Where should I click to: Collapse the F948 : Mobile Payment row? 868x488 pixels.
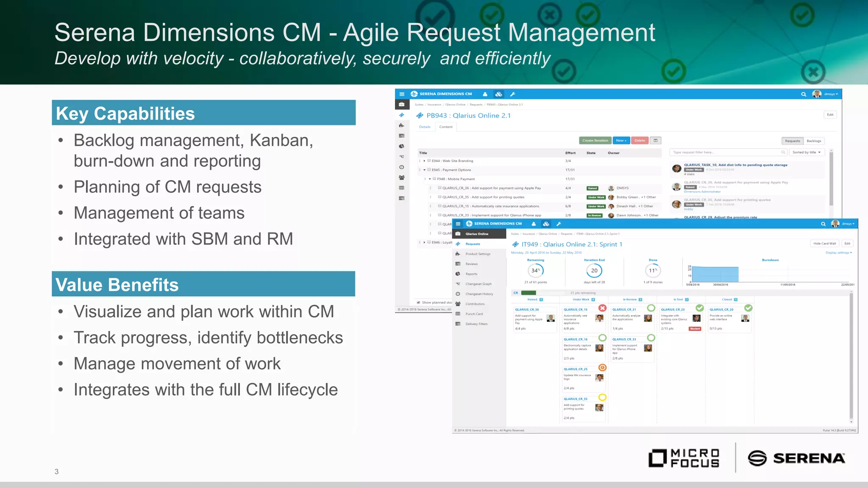430,179
